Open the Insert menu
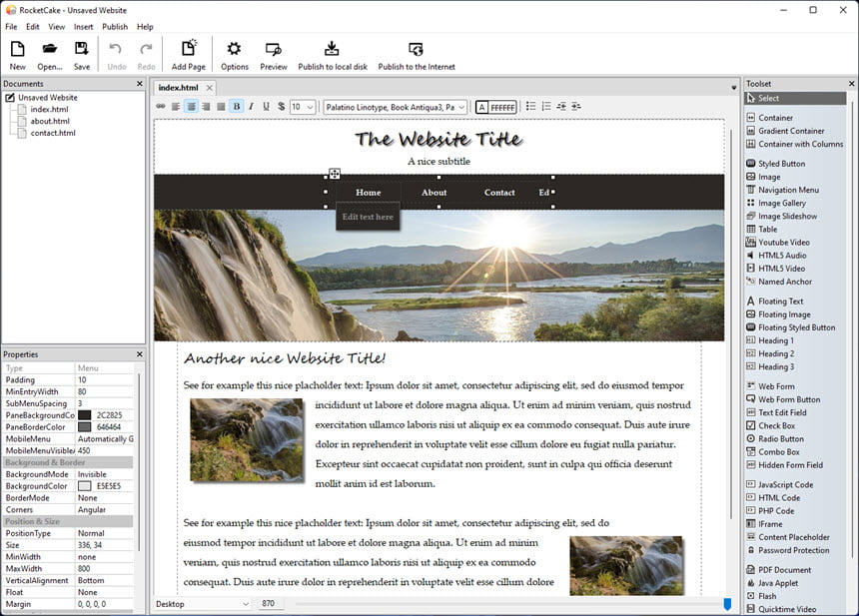Screen dimensions: 859x616 point(83,26)
